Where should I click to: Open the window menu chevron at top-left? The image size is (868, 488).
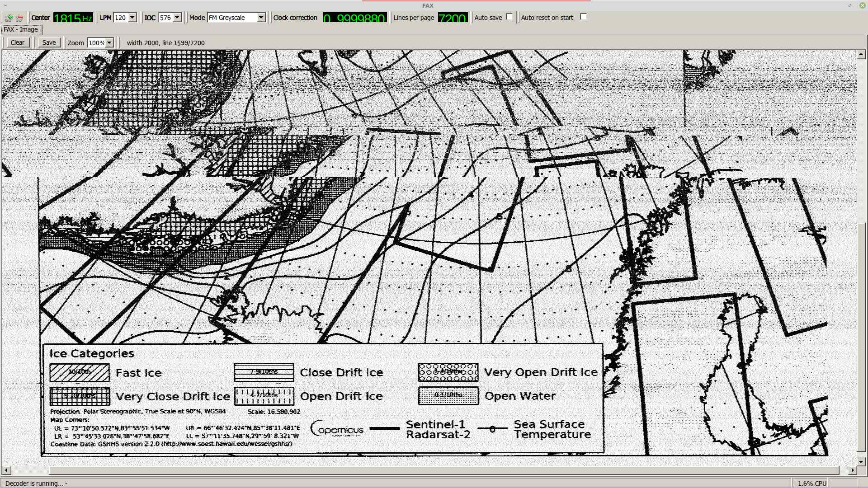tap(5, 5)
